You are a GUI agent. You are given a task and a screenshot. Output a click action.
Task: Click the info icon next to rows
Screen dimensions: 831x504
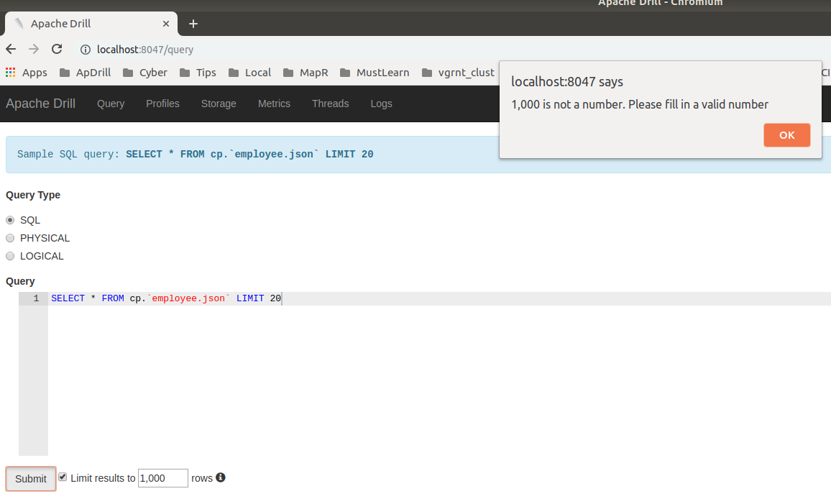221,477
